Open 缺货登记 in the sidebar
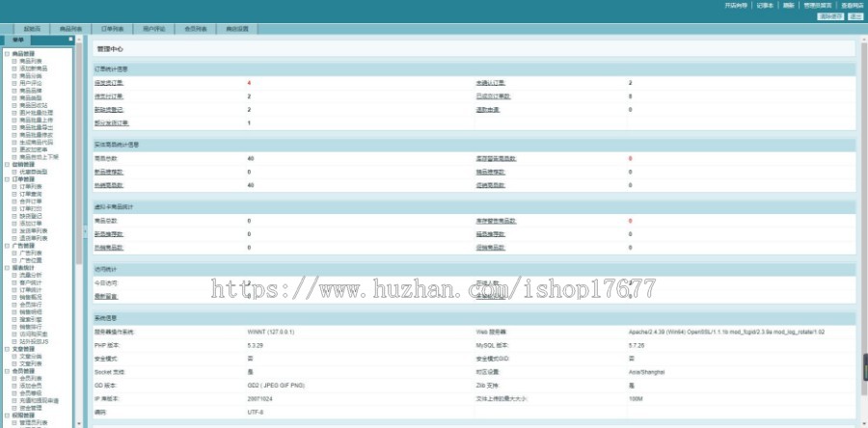 31,216
